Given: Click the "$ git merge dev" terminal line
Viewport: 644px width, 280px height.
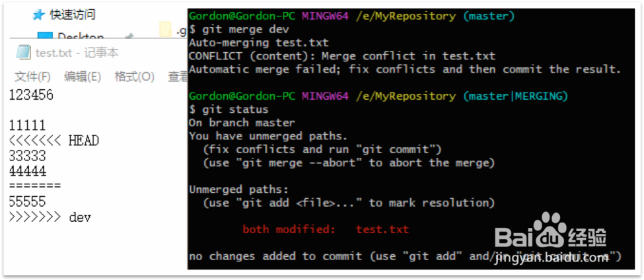Looking at the screenshot, I should pyautogui.click(x=239, y=30).
